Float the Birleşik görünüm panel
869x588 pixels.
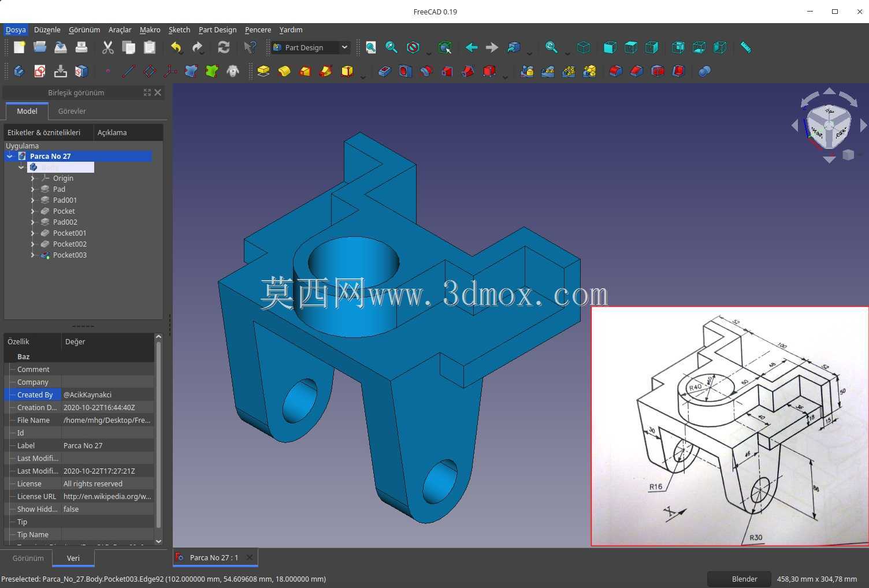click(x=147, y=92)
